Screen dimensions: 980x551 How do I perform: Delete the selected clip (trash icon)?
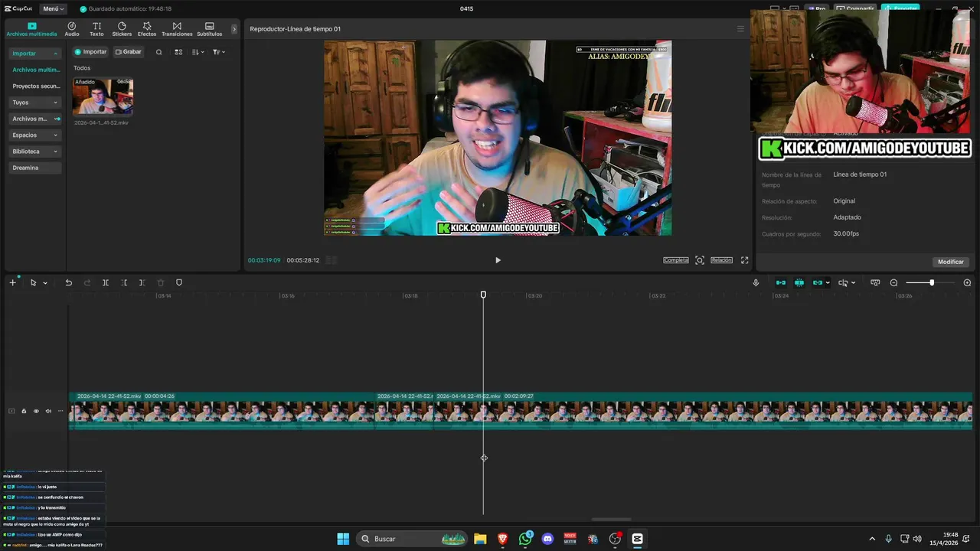(x=161, y=282)
